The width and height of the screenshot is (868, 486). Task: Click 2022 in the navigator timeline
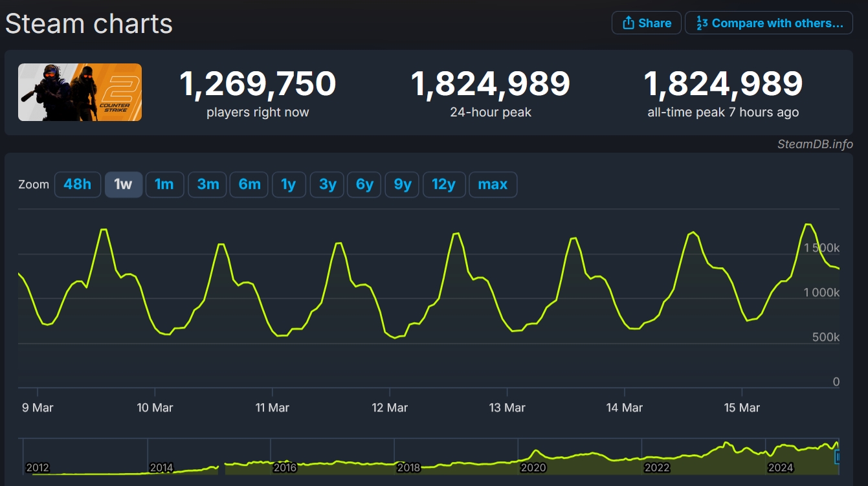656,468
